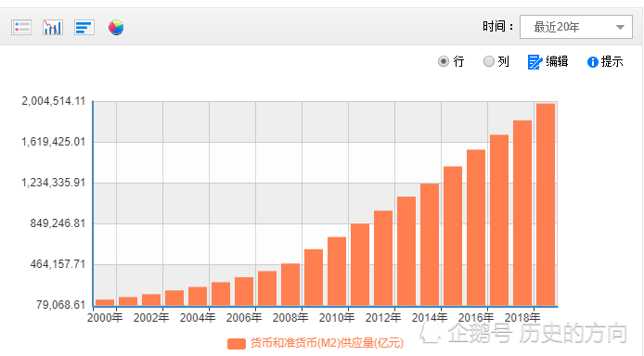This screenshot has height=356, width=644.
Task: Click the 1,234,335.91 axis value
Action: pyautogui.click(x=54, y=183)
